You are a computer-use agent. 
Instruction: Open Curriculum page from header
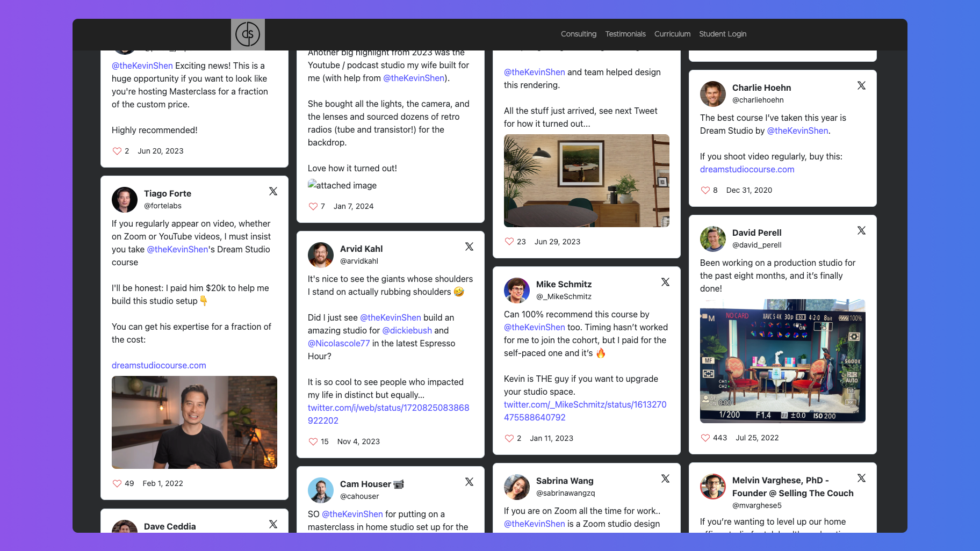[x=672, y=34]
